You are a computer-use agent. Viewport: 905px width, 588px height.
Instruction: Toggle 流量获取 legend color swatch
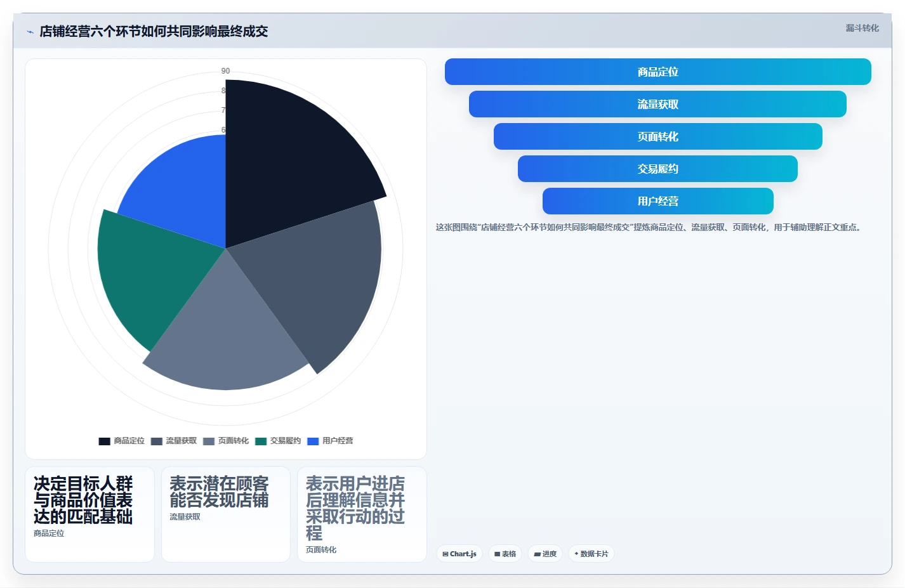tap(157, 441)
